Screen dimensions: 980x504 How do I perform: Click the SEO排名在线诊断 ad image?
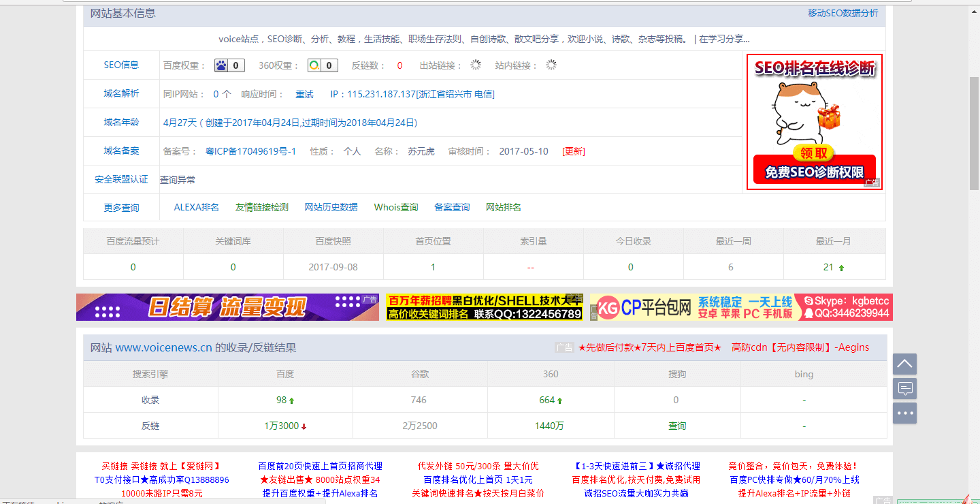coord(815,121)
